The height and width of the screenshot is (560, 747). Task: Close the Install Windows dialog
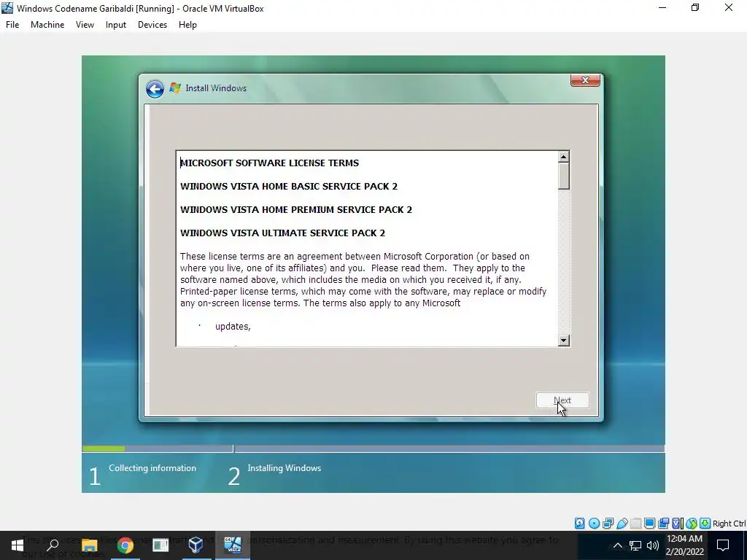tap(585, 80)
